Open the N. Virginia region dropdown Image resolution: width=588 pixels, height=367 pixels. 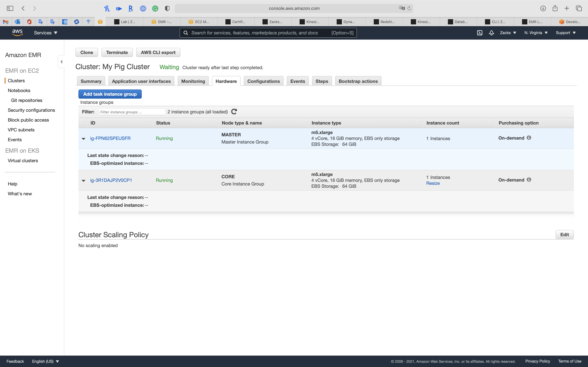click(x=536, y=33)
